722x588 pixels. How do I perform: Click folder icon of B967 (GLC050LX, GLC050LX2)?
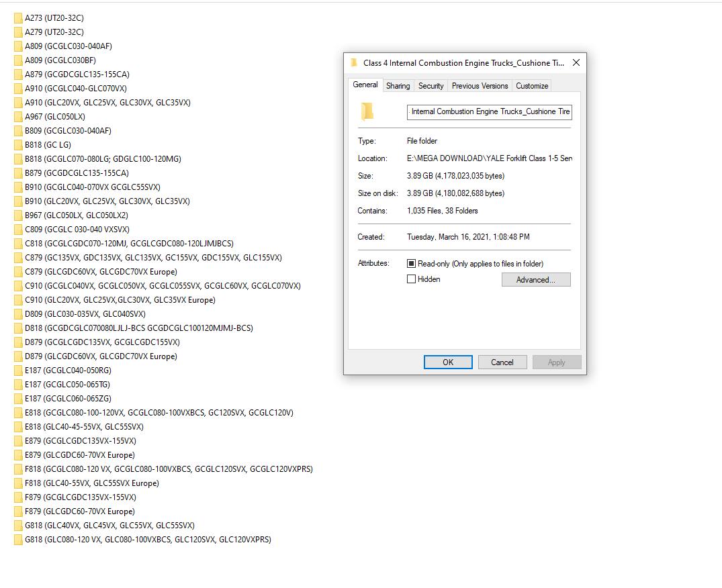[x=18, y=215]
